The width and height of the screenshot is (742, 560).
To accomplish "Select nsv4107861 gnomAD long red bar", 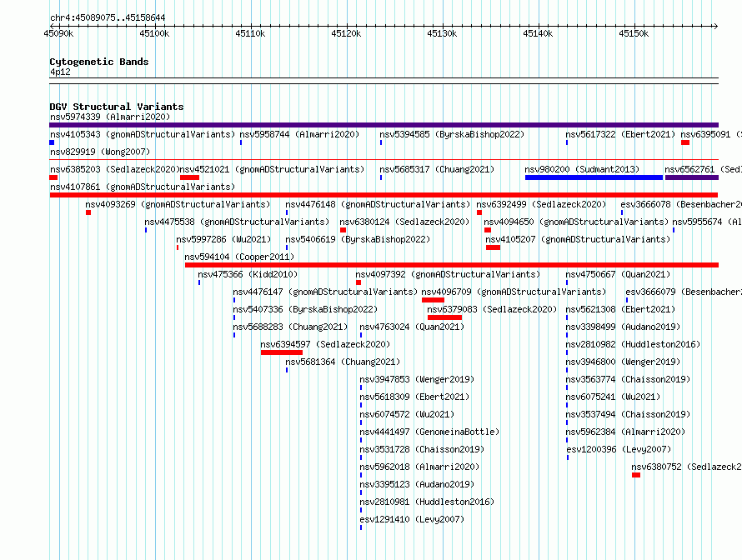I will coord(384,195).
